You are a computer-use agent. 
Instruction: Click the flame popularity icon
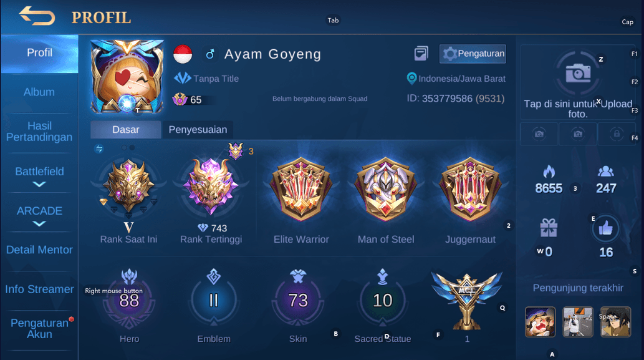(549, 172)
